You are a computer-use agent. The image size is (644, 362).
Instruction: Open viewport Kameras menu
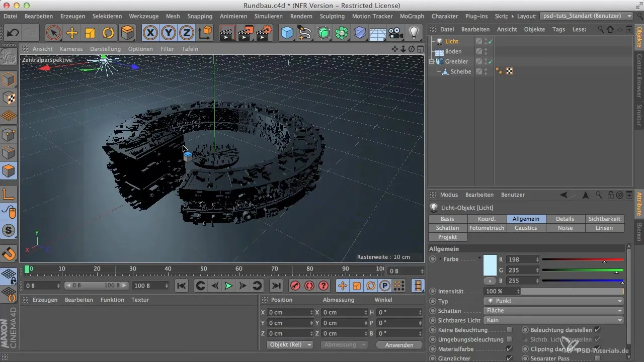click(71, 49)
